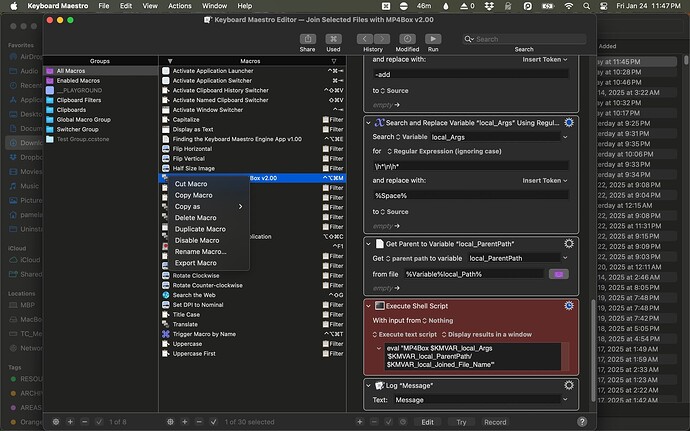
Task: Collapse the Log Message action
Action: tap(368, 385)
